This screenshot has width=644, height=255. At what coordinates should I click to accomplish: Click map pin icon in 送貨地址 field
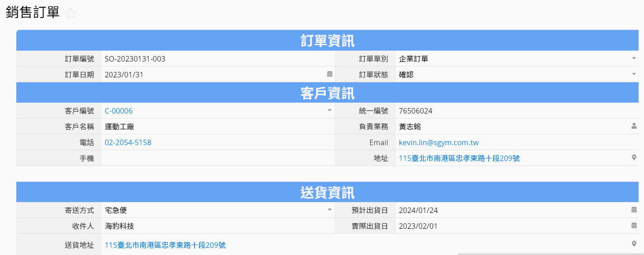tap(634, 244)
